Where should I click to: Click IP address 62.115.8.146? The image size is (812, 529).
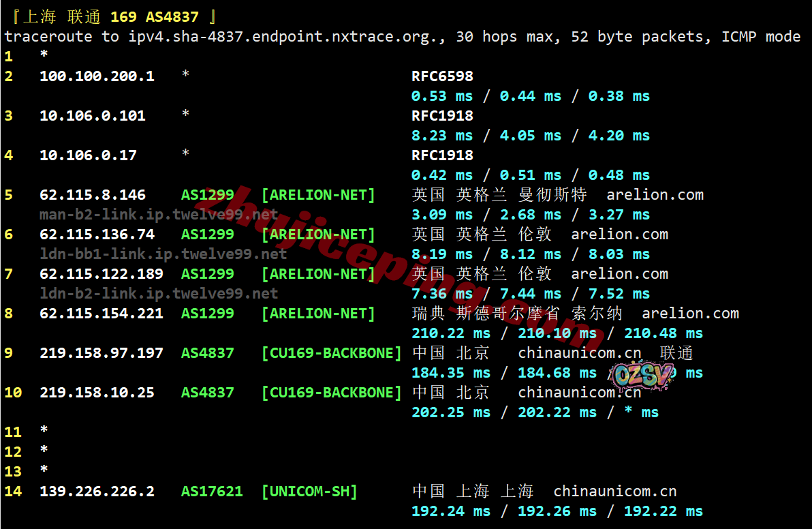pyautogui.click(x=93, y=195)
